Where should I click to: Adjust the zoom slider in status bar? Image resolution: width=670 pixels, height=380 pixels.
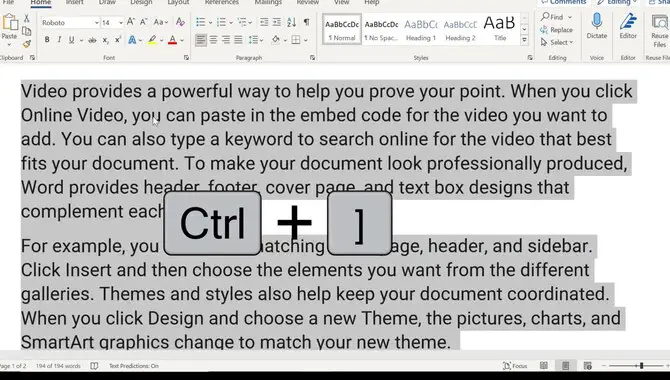(x=641, y=366)
